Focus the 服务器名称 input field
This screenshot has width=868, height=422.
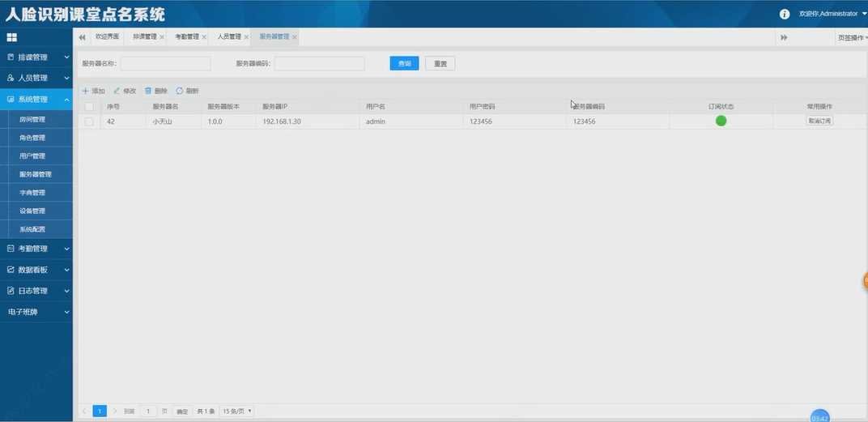(x=165, y=64)
